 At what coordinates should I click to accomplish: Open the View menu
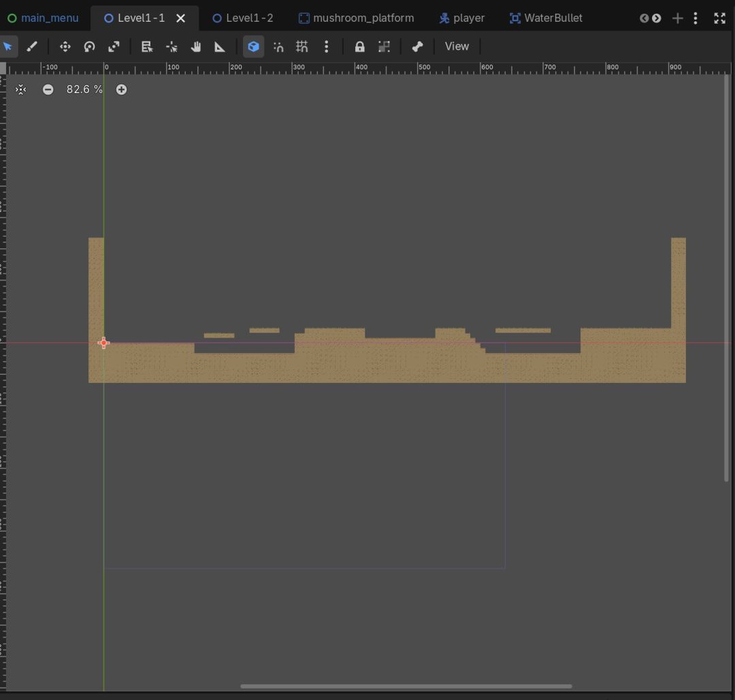457,46
